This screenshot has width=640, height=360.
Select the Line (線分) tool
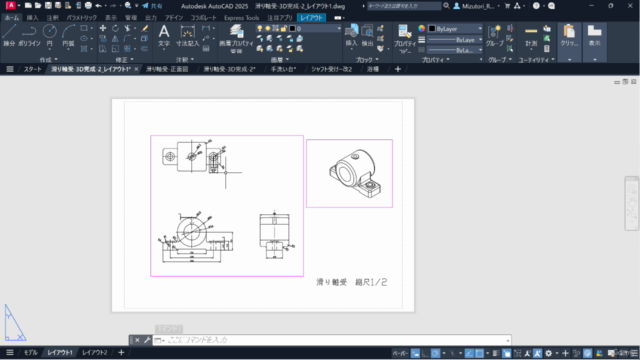tap(9, 35)
